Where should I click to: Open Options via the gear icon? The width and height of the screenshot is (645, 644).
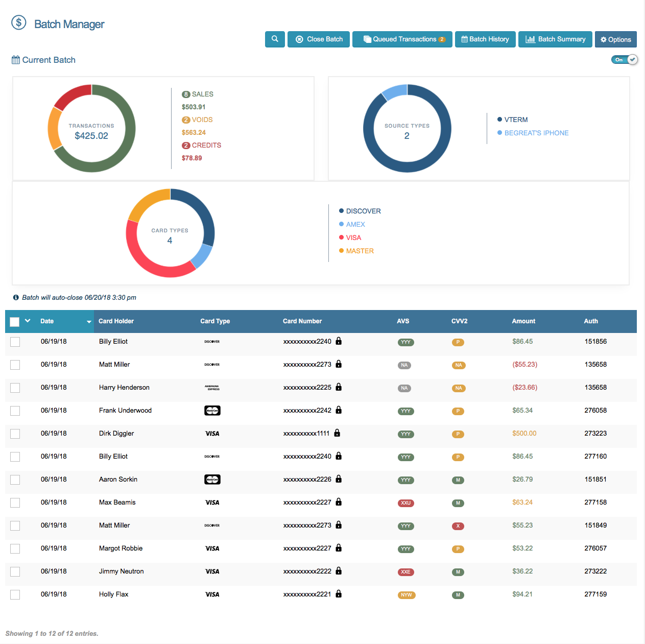click(604, 39)
